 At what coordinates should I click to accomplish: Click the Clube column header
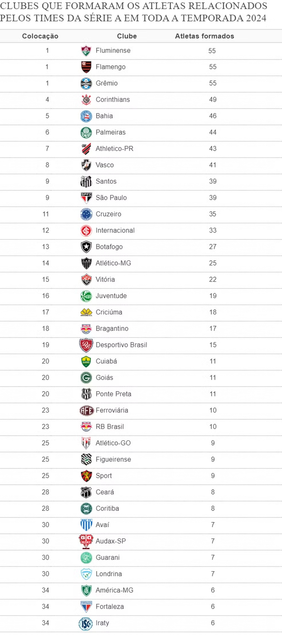click(x=127, y=36)
